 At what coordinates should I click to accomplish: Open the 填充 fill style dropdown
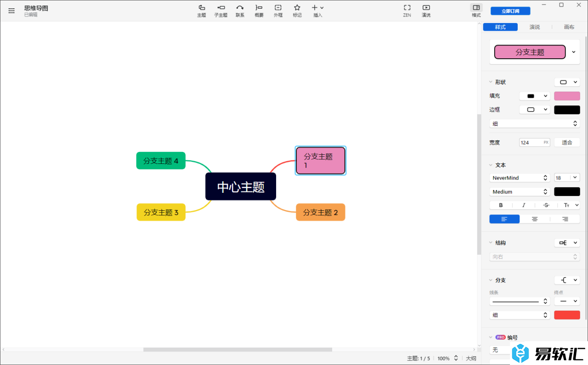click(x=535, y=96)
